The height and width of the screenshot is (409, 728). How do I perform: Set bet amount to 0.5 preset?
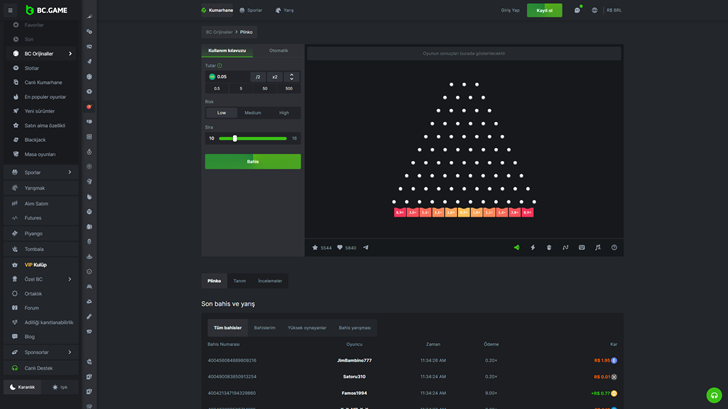[x=217, y=89]
